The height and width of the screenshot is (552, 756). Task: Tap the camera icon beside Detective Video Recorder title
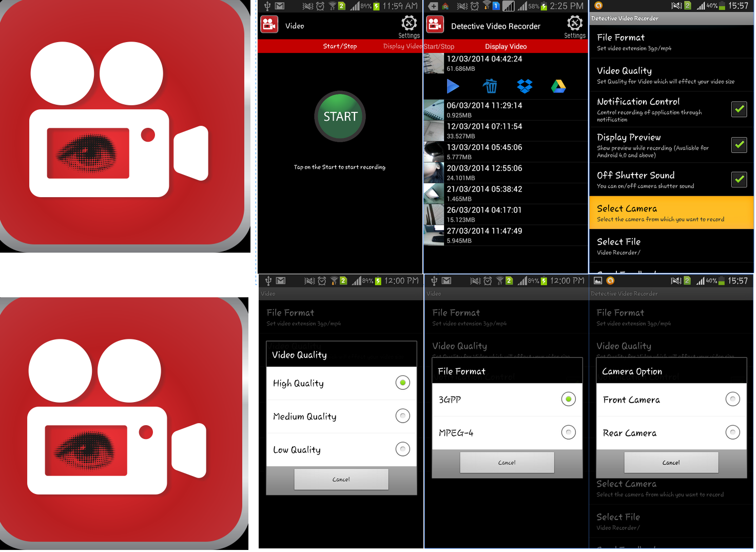coord(435,25)
